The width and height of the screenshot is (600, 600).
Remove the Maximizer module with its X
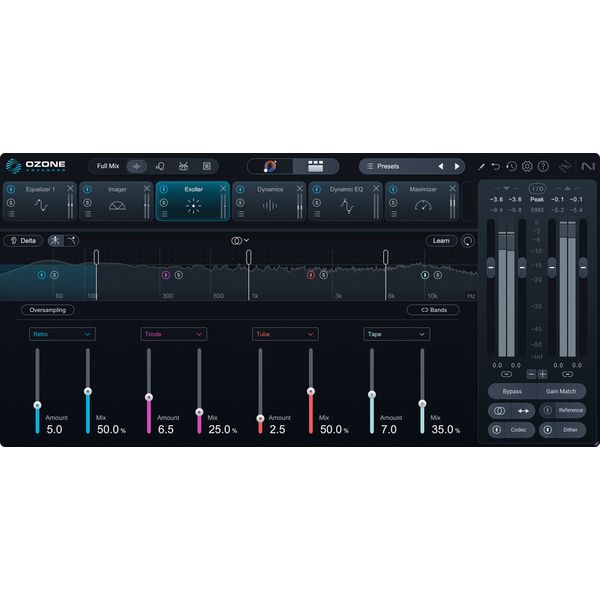point(452,188)
